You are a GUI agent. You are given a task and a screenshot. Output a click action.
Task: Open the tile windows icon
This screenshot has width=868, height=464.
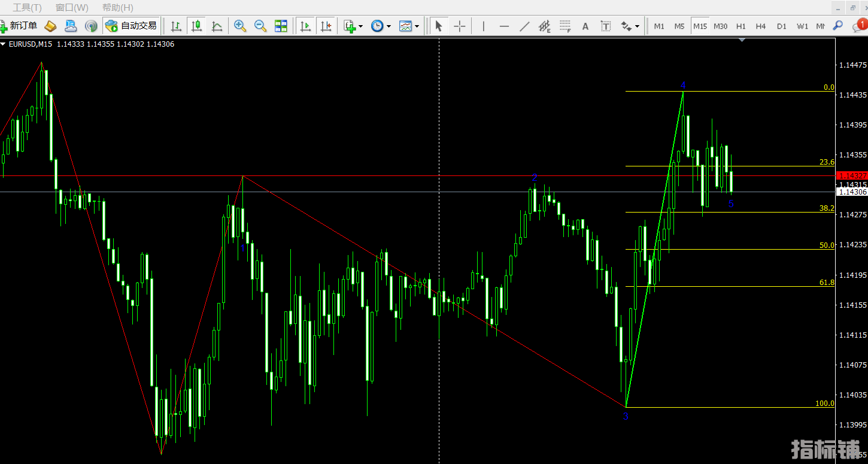click(281, 26)
